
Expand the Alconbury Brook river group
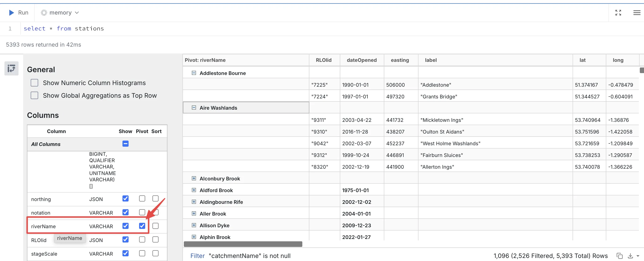193,178
